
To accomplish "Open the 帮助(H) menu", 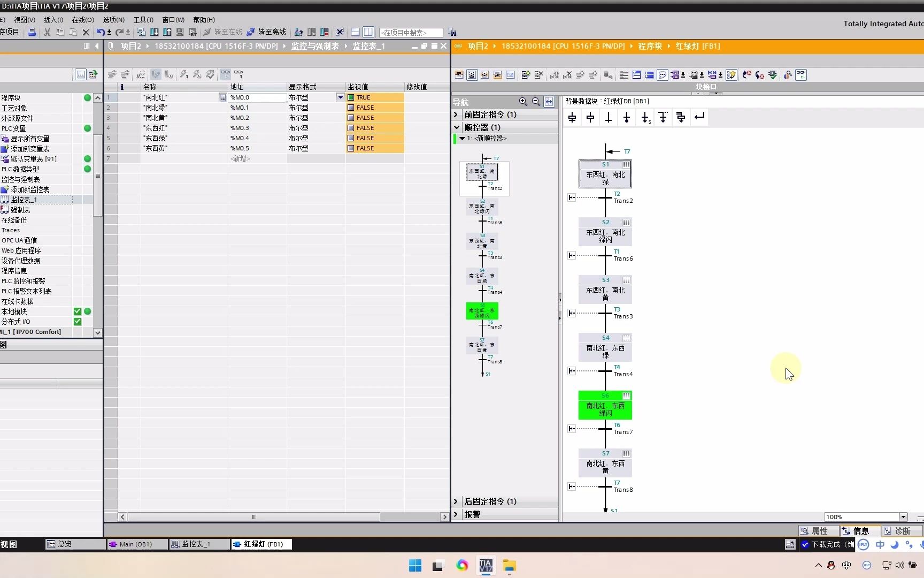I will point(204,20).
